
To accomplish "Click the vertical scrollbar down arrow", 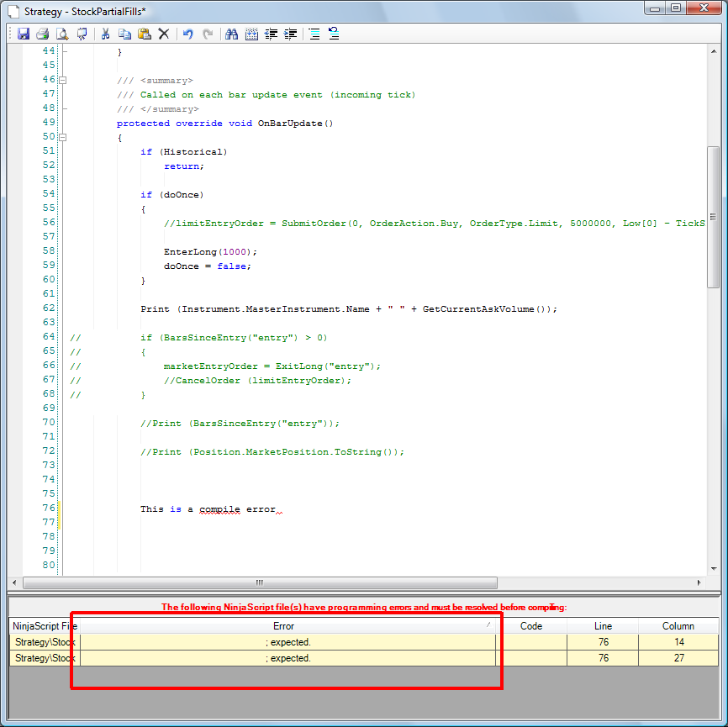I will tap(713, 568).
